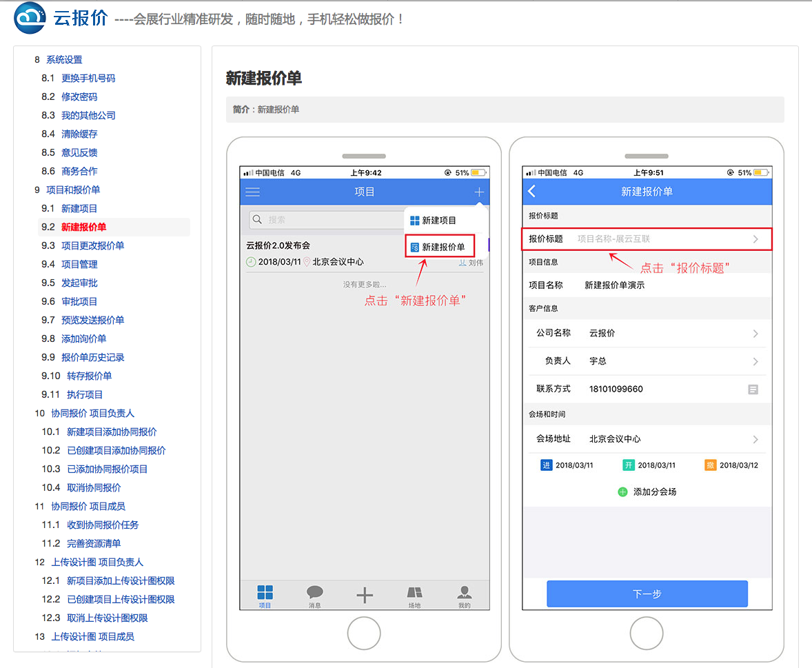Tap the orange 撤 date icon
This screenshot has width=812, height=668.
(710, 465)
